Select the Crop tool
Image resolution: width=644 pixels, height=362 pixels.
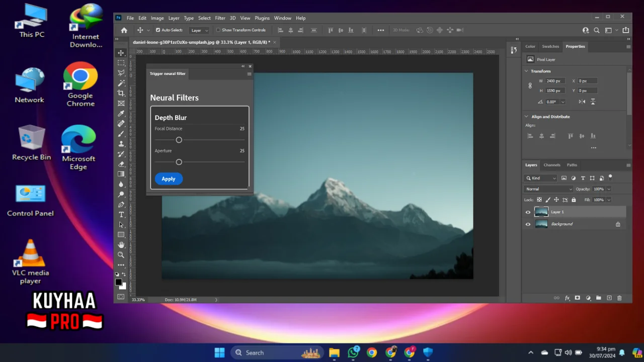pyautogui.click(x=121, y=93)
